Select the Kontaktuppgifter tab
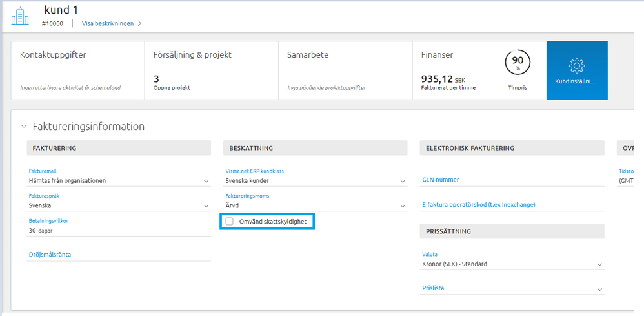 coord(77,70)
